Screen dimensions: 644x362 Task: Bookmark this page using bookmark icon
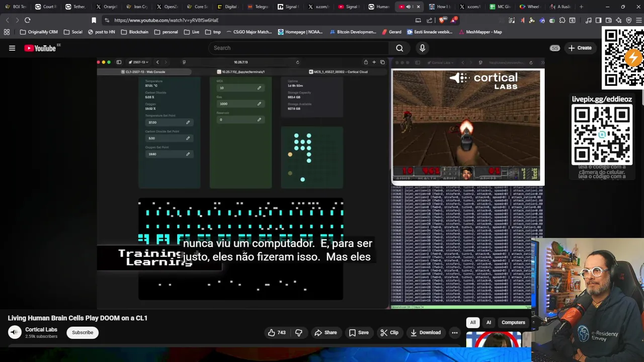94,20
